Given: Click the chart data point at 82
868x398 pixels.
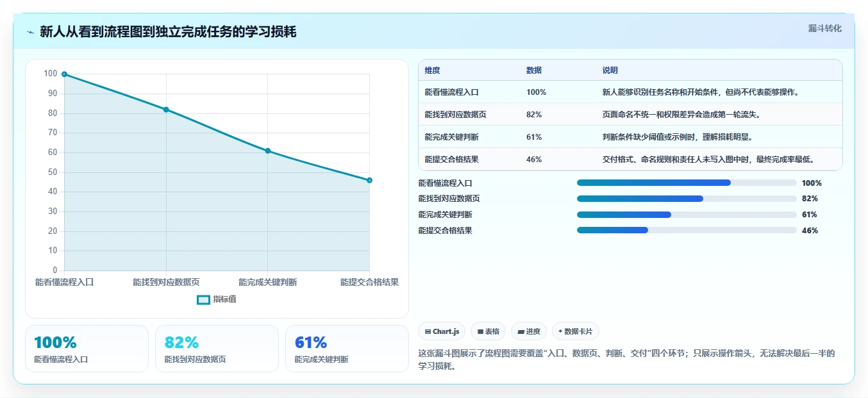Looking at the screenshot, I should click(166, 110).
